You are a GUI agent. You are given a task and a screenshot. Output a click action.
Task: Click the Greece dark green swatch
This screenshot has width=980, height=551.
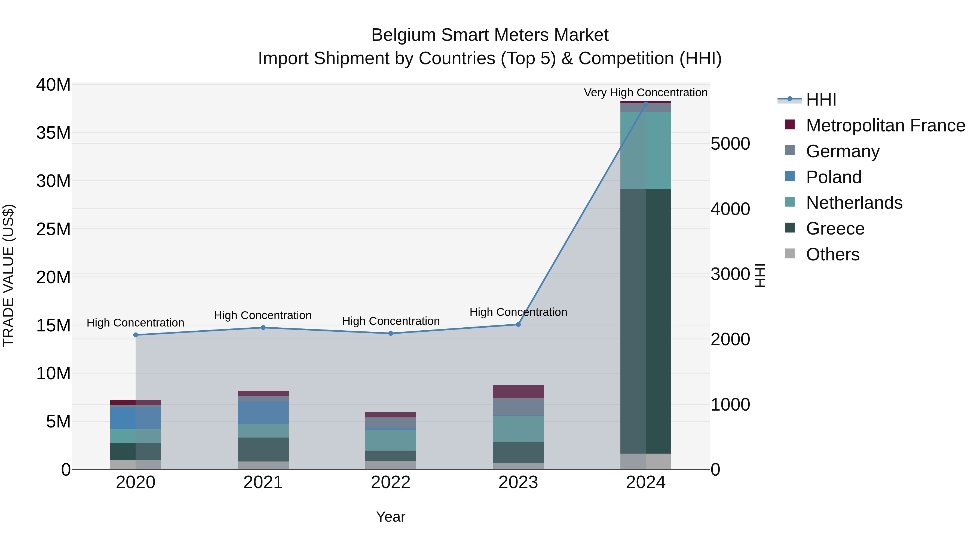click(x=790, y=227)
